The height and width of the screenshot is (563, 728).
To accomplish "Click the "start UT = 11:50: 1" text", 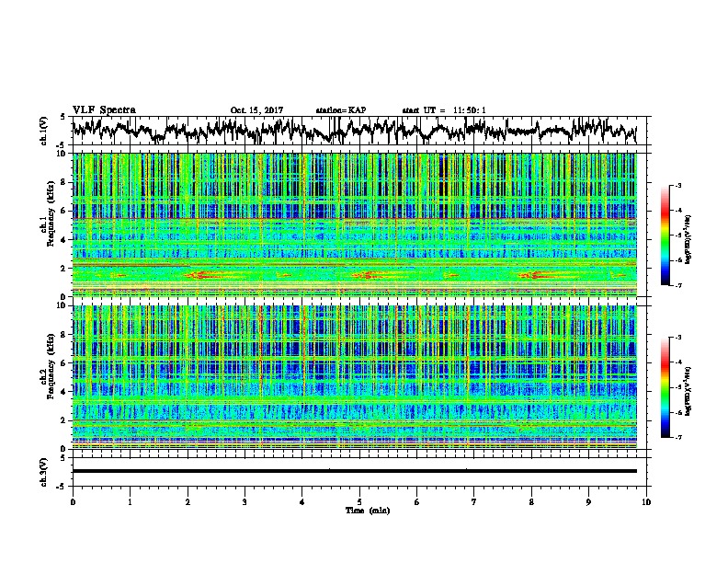I will tap(444, 110).
